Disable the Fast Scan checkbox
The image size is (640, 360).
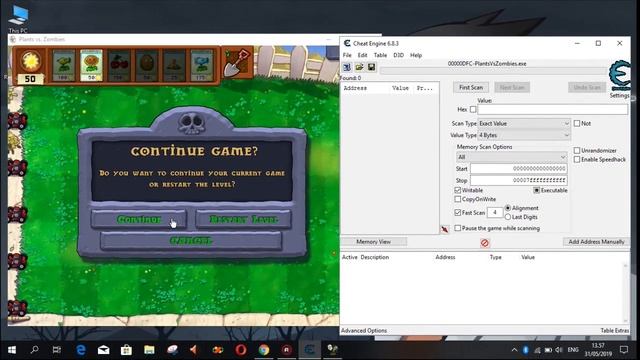coord(458,213)
